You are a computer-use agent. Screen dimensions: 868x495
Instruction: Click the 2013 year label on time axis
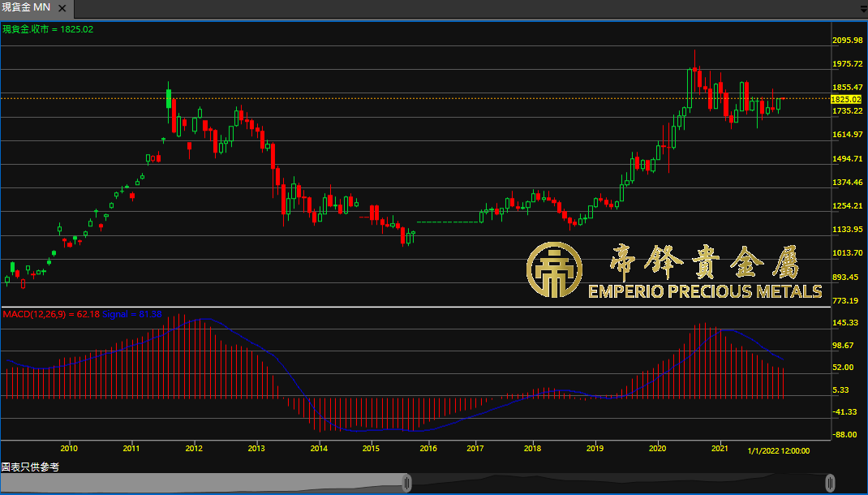256,449
